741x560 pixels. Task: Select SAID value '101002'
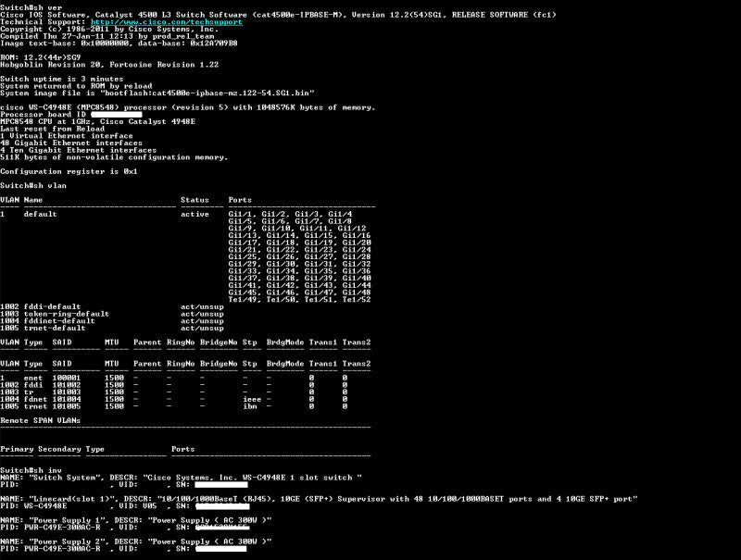point(67,385)
